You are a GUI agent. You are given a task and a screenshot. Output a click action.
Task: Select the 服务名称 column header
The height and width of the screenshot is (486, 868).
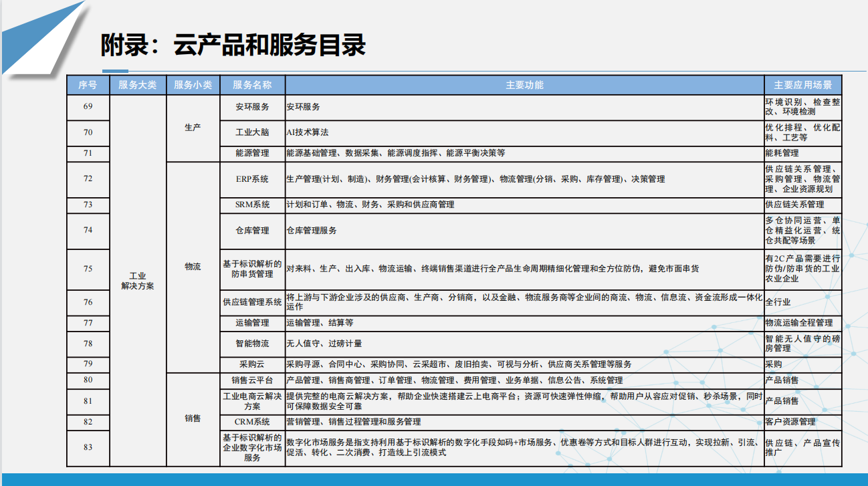tap(252, 85)
